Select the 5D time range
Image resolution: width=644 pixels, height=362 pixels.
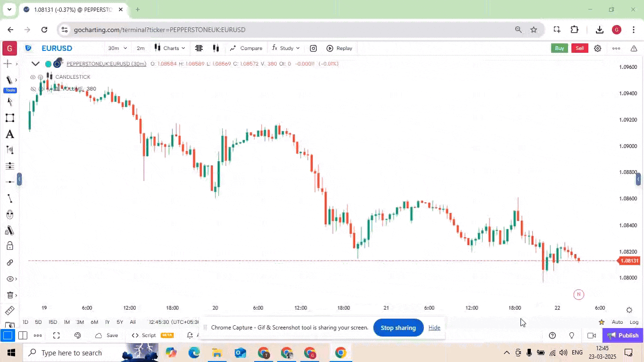click(x=38, y=322)
